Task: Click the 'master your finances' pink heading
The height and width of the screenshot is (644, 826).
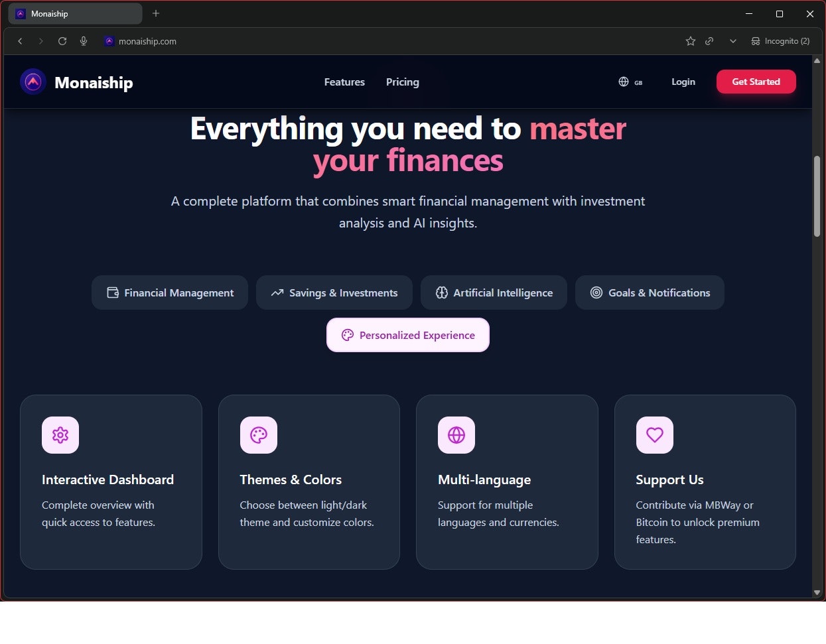Action: pos(470,145)
